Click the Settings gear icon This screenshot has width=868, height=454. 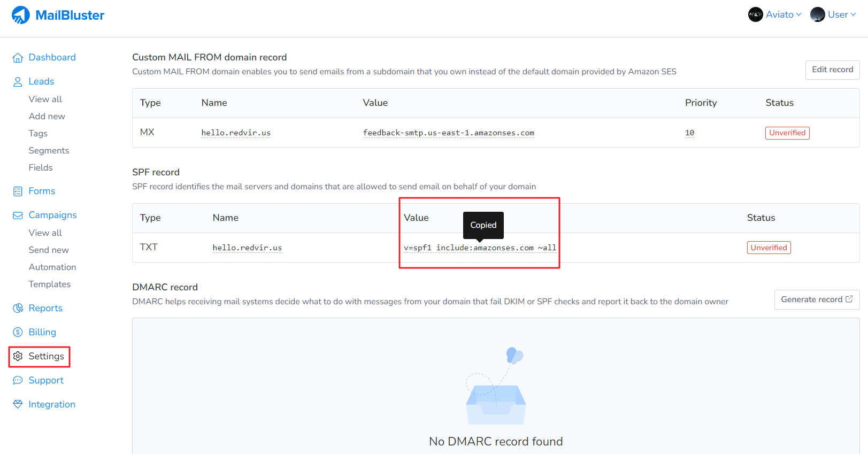click(x=18, y=357)
